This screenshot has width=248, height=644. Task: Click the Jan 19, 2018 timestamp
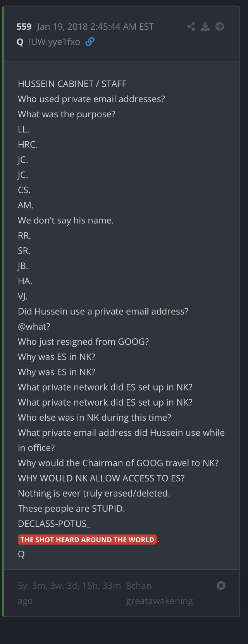click(95, 27)
